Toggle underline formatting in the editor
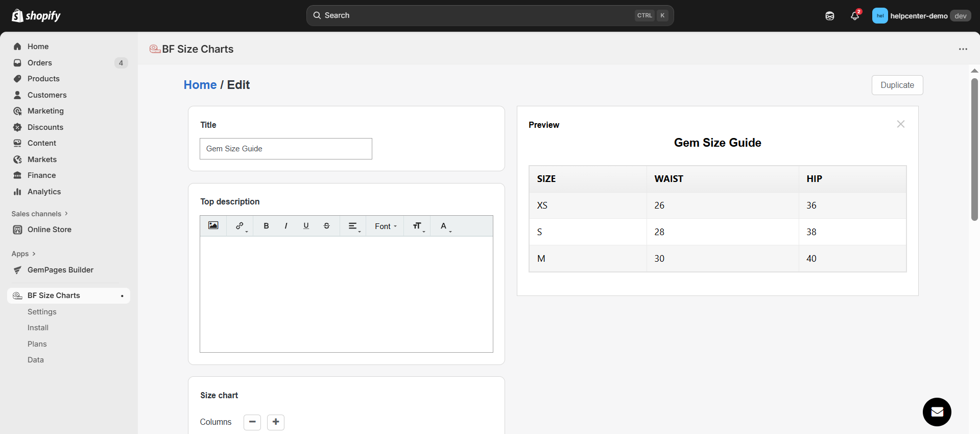 coord(306,226)
